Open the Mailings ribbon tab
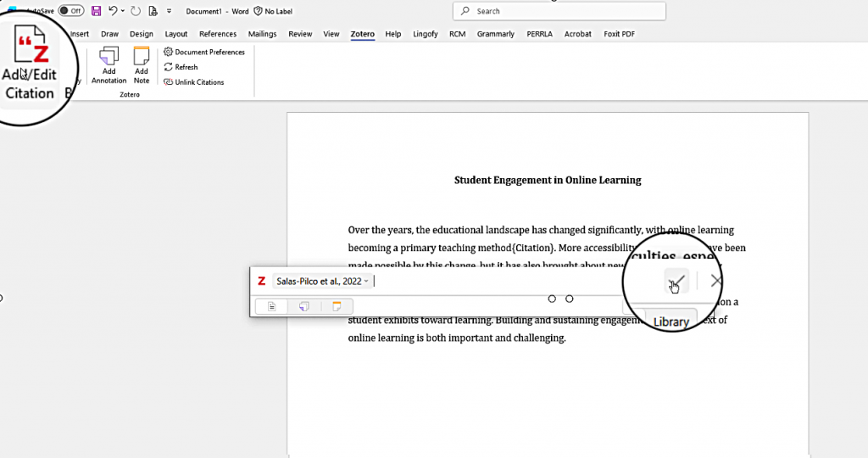 [263, 34]
